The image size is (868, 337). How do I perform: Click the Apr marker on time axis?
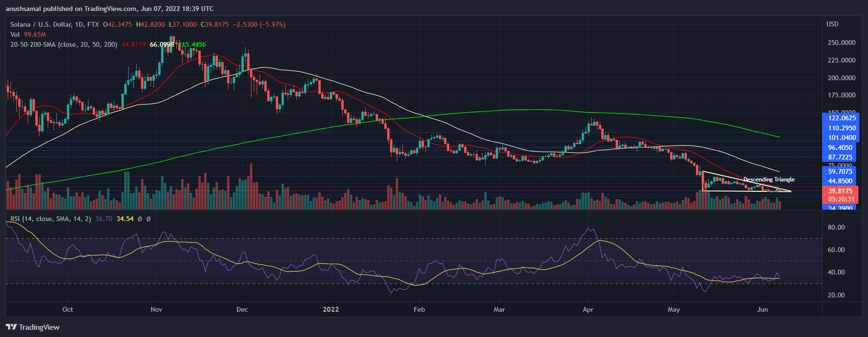tap(588, 309)
